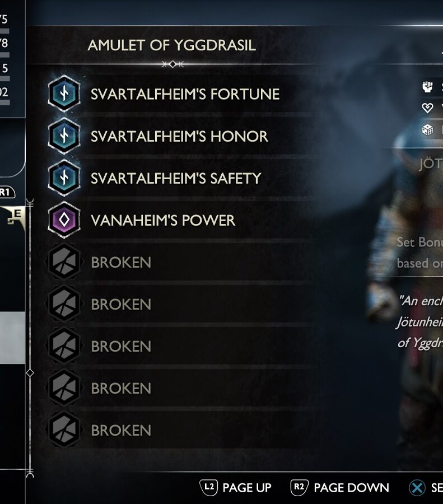
Task: Select the fourth Broken slot icon
Action: (64, 388)
